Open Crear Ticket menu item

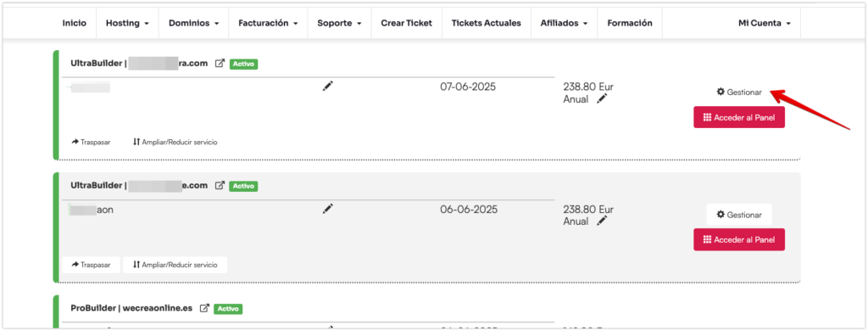coord(406,23)
